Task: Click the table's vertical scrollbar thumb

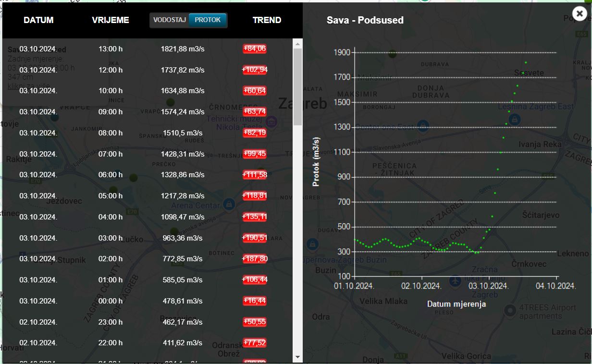Action: point(297,86)
